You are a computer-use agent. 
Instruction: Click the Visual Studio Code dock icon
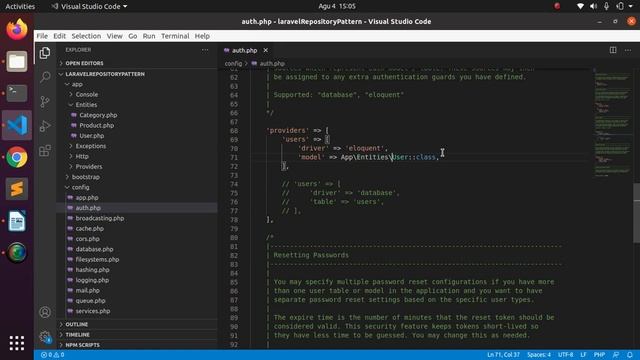17,125
